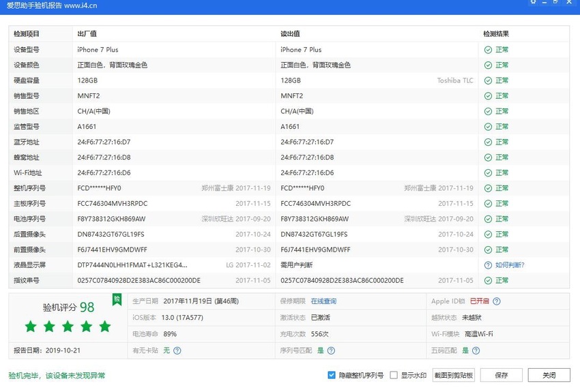Uncheck the 隐藏整机序列号 checkbox
The height and width of the screenshot is (392, 580).
coord(332,376)
